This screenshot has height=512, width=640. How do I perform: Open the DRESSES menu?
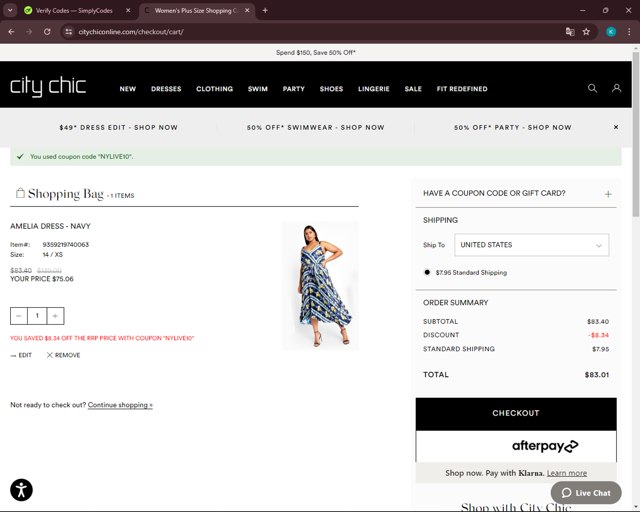click(166, 89)
